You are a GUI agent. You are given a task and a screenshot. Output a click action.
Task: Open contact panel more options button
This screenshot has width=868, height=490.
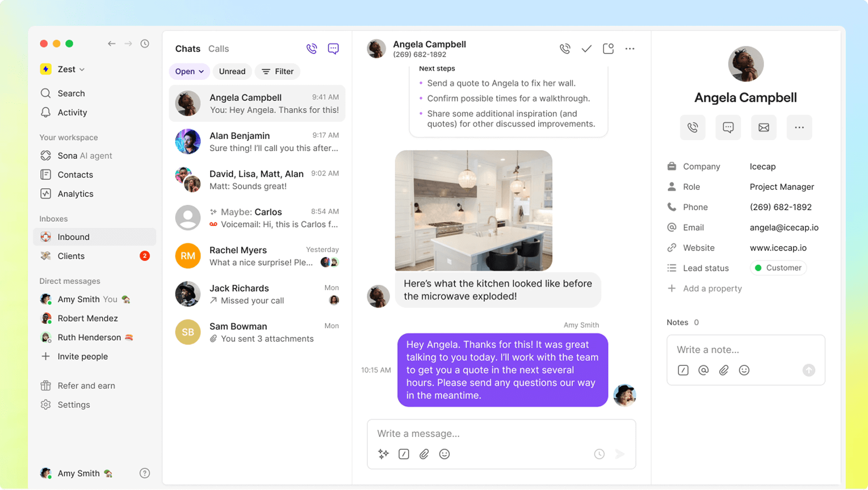[799, 127]
